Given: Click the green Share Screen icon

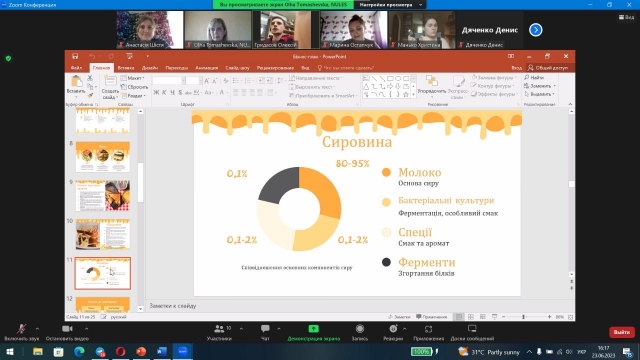Looking at the screenshot, I should (313, 329).
